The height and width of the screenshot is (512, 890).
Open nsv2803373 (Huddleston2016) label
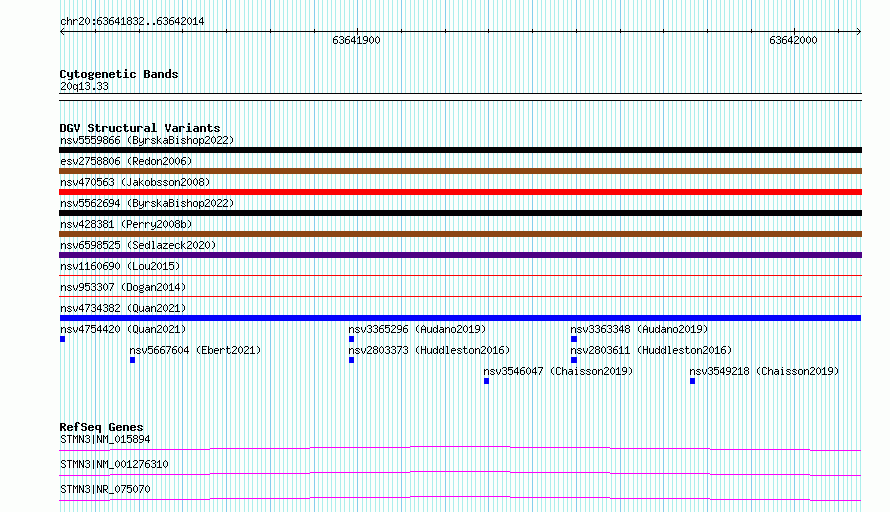429,350
